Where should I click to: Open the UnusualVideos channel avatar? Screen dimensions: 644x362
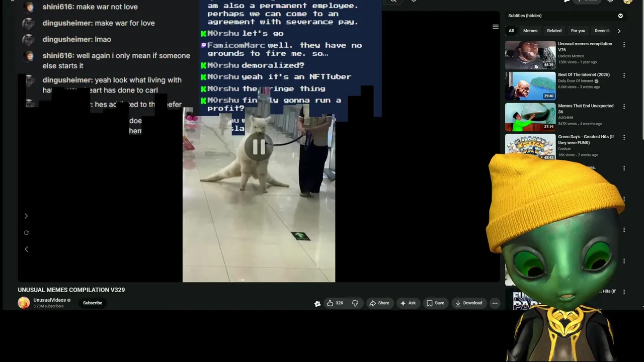coord(24,303)
